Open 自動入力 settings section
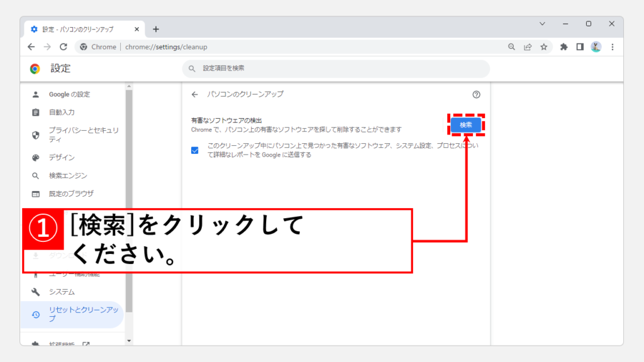The width and height of the screenshot is (644, 362). coord(62,112)
